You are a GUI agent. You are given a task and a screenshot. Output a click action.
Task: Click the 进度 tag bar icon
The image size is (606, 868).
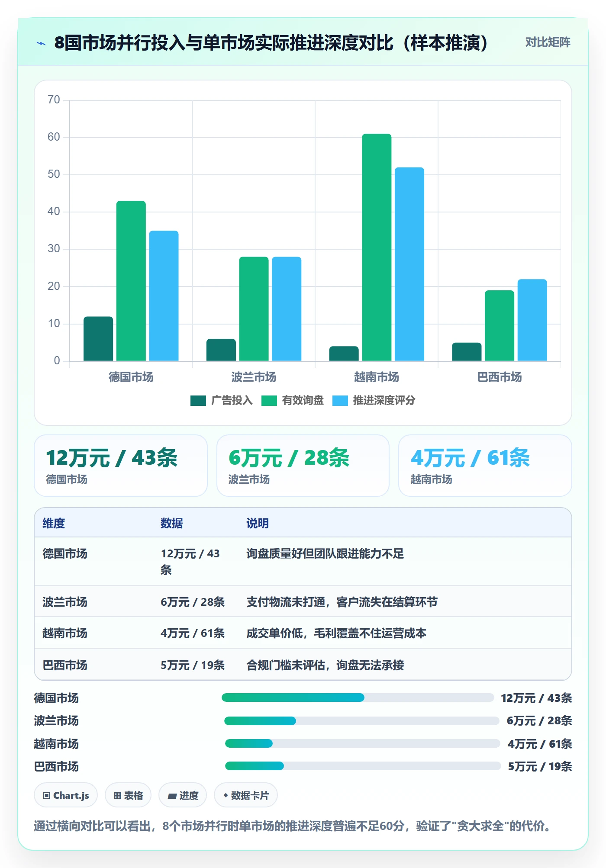172,796
